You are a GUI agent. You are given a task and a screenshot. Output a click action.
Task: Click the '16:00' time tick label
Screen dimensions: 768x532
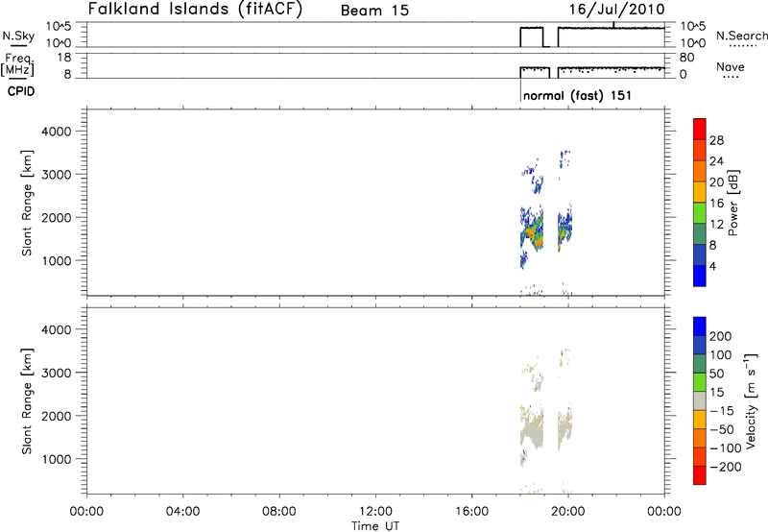tap(471, 512)
